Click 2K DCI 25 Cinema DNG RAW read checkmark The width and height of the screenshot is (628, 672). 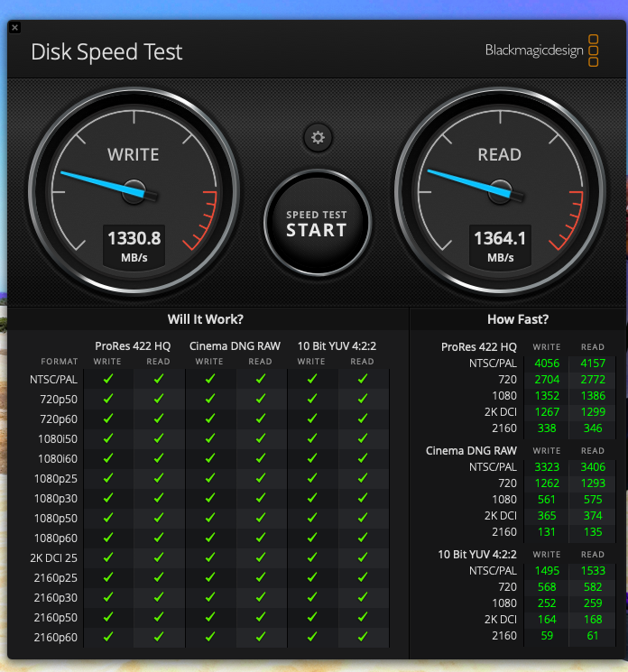click(261, 557)
